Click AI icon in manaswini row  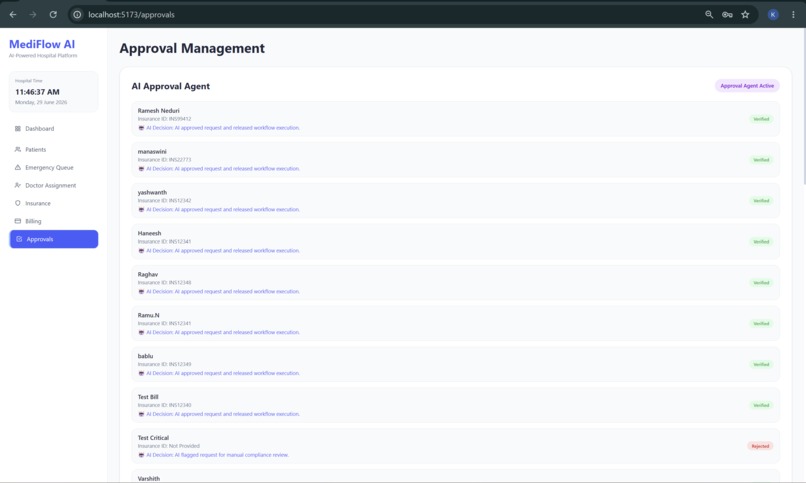[141, 169]
